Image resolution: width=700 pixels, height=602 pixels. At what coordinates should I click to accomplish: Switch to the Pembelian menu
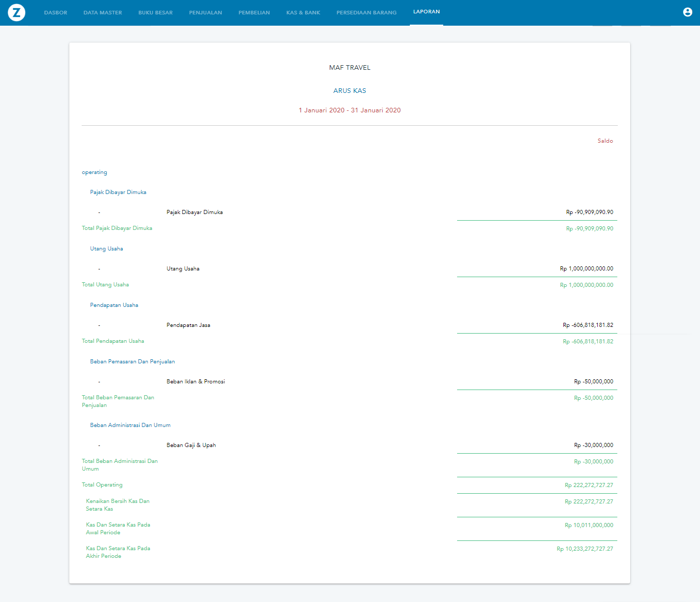click(254, 13)
